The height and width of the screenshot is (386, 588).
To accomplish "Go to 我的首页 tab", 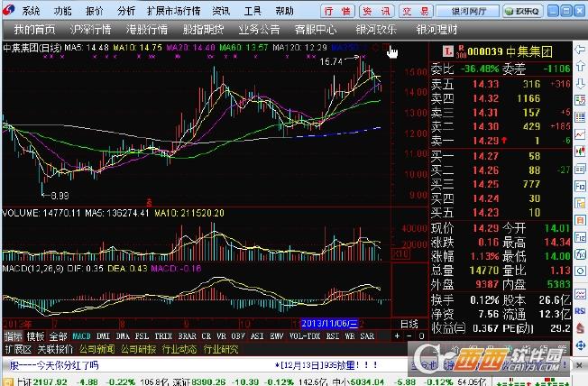I will point(34,29).
